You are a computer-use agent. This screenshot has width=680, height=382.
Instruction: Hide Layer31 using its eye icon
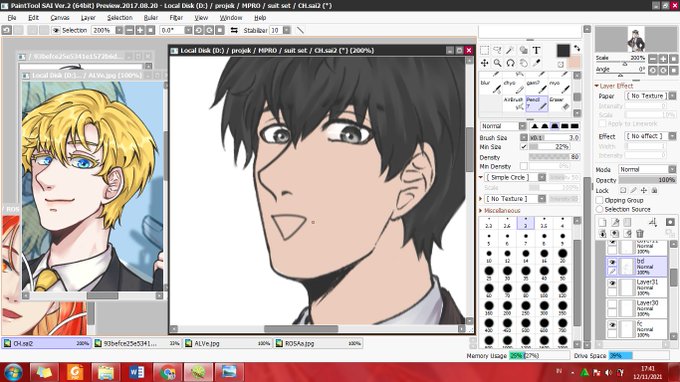[612, 283]
